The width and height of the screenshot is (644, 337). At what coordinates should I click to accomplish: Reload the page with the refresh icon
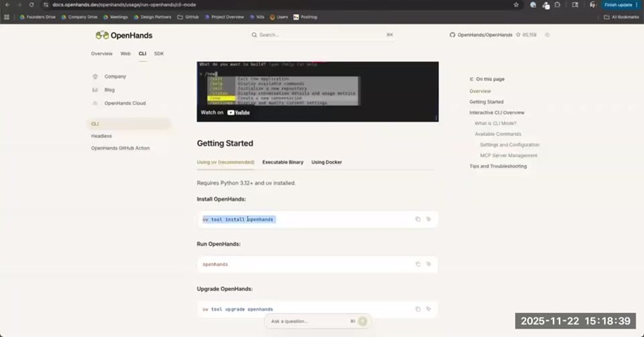(32, 5)
